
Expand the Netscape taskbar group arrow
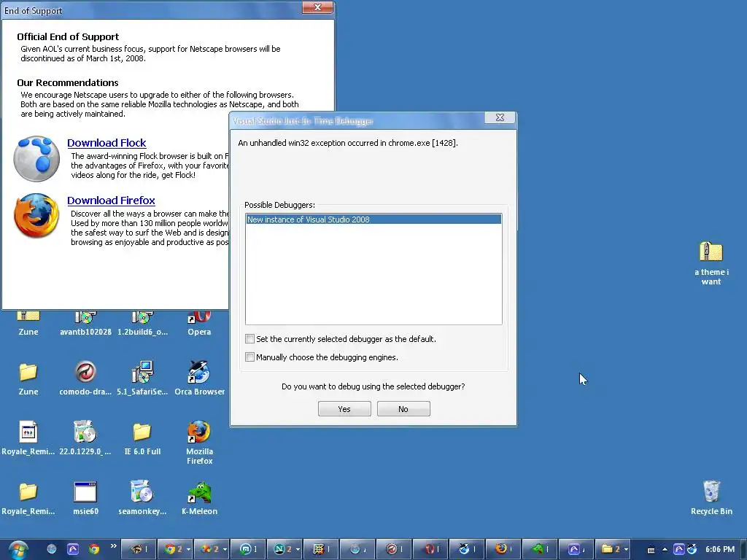(298, 549)
